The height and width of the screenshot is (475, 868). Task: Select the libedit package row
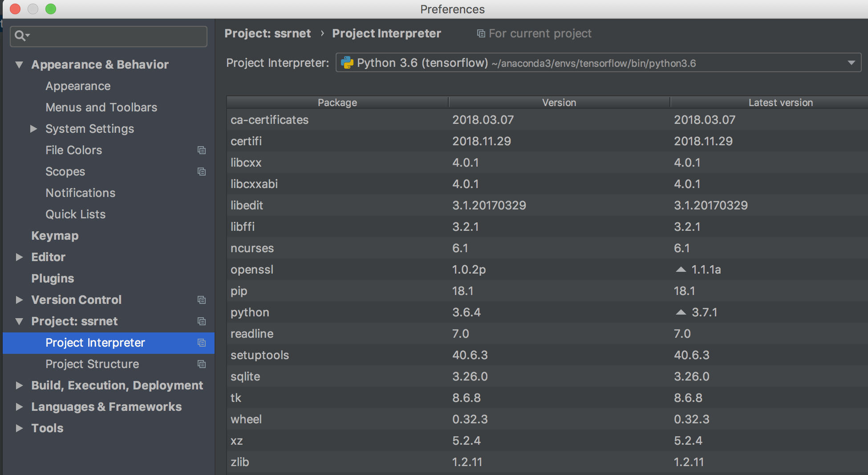[x=547, y=205]
